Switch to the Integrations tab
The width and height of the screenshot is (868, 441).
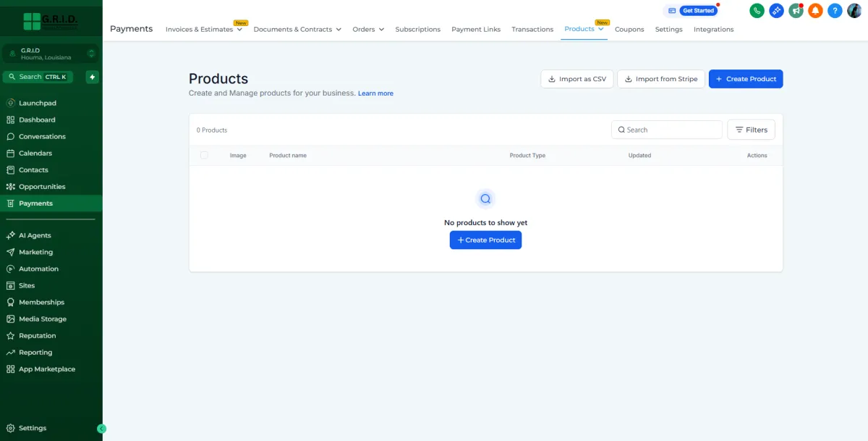click(x=713, y=29)
